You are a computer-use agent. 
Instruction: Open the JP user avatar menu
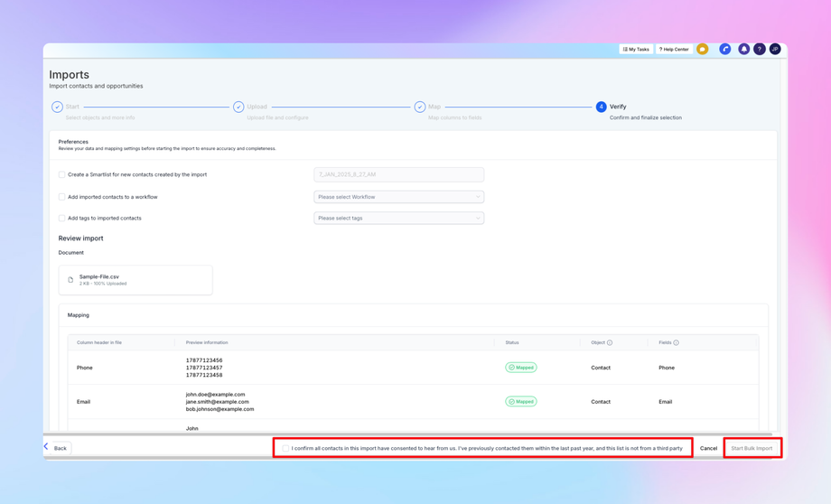775,50
